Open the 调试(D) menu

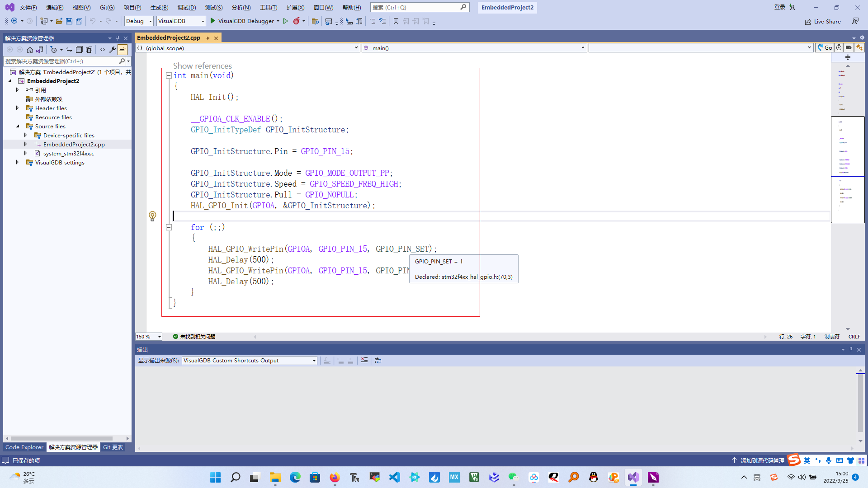[187, 7]
